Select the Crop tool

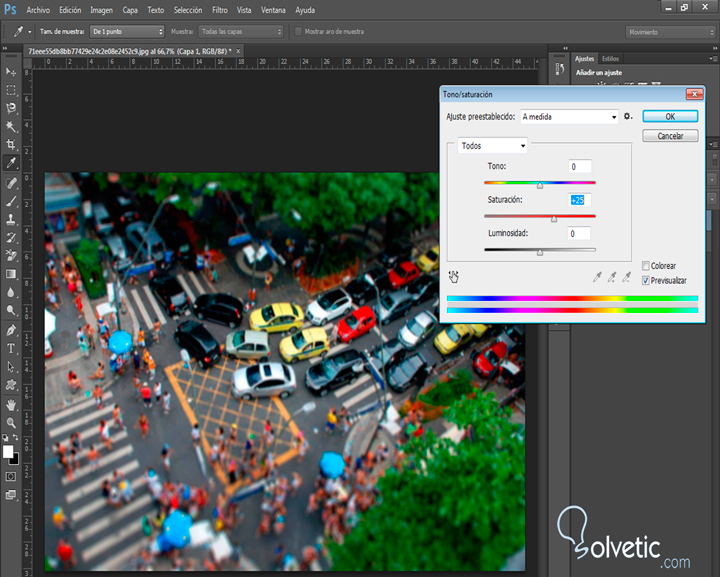point(11,145)
